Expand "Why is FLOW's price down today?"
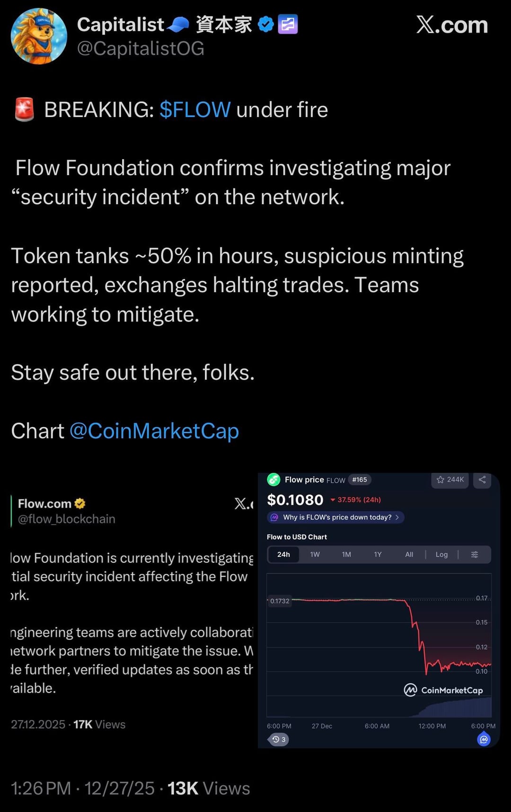This screenshot has width=511, height=812. pyautogui.click(x=336, y=517)
